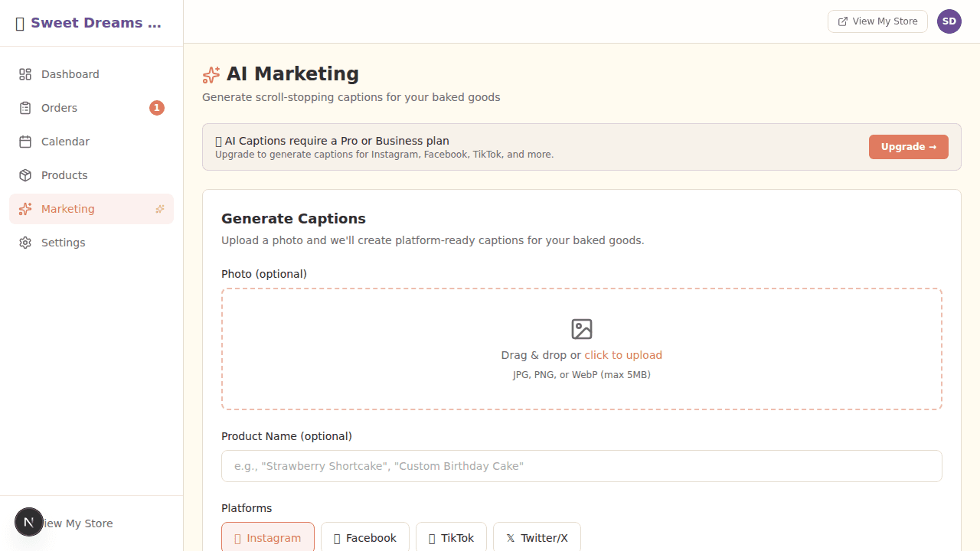
Task: Toggle the Facebook platform option
Action: (x=365, y=537)
